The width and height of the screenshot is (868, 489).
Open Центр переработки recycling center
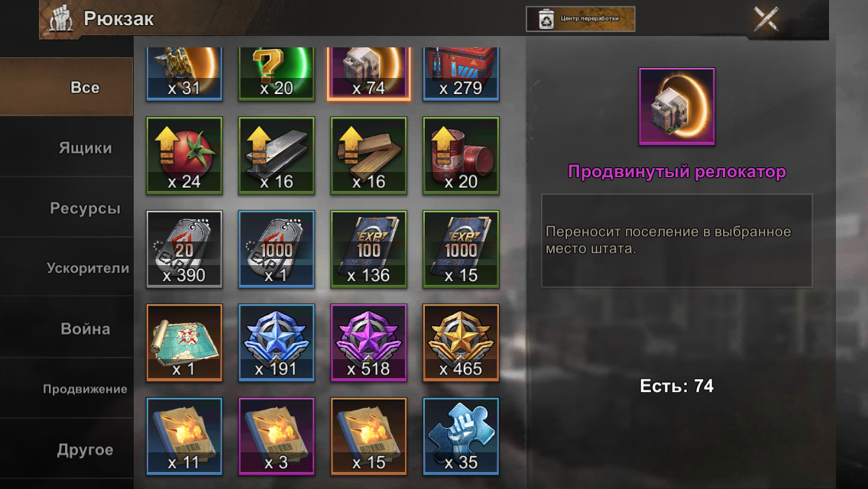(580, 19)
